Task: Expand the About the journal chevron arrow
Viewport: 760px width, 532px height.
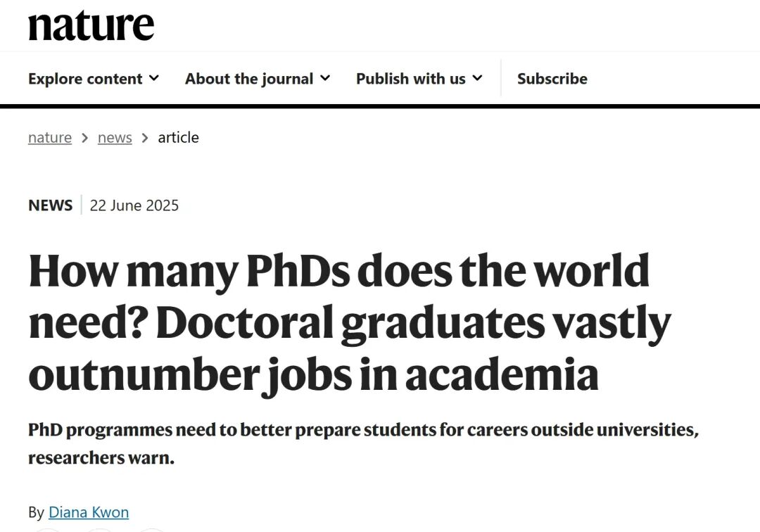Action: pyautogui.click(x=324, y=78)
